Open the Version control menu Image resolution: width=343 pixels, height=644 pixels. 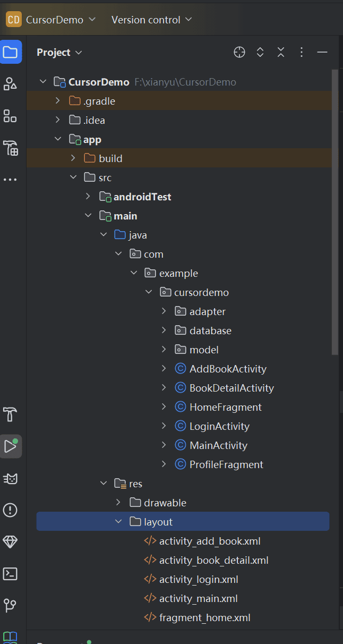[152, 20]
